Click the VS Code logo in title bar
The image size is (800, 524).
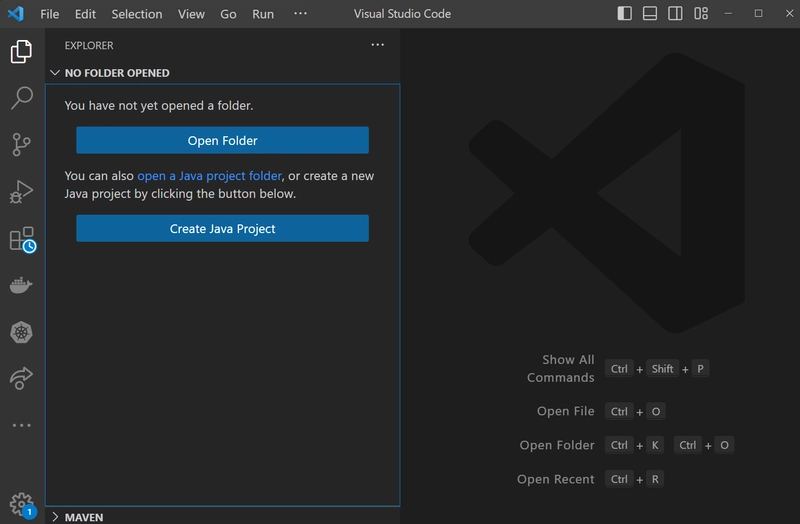pyautogui.click(x=16, y=13)
